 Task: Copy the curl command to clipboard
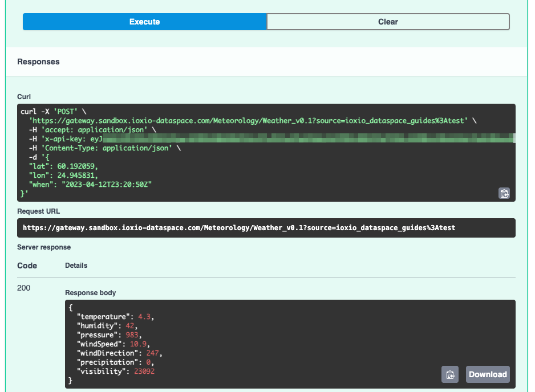504,193
